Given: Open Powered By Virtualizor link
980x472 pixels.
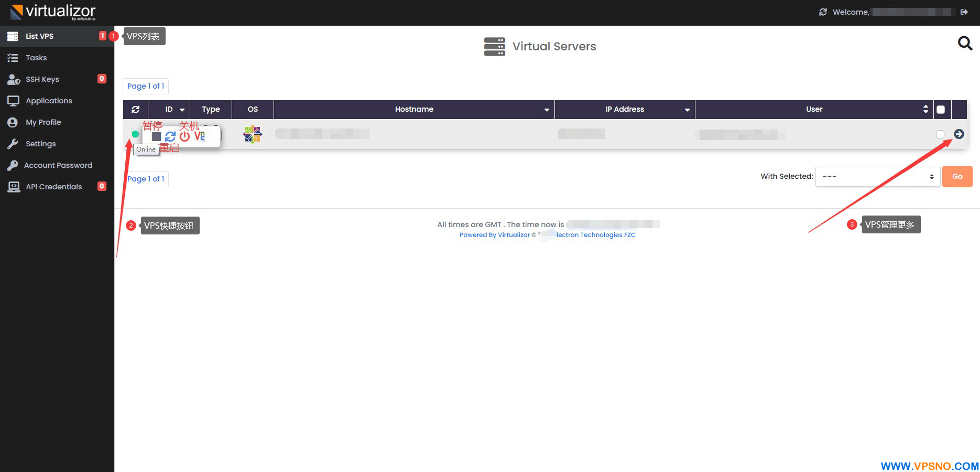Looking at the screenshot, I should (x=495, y=235).
